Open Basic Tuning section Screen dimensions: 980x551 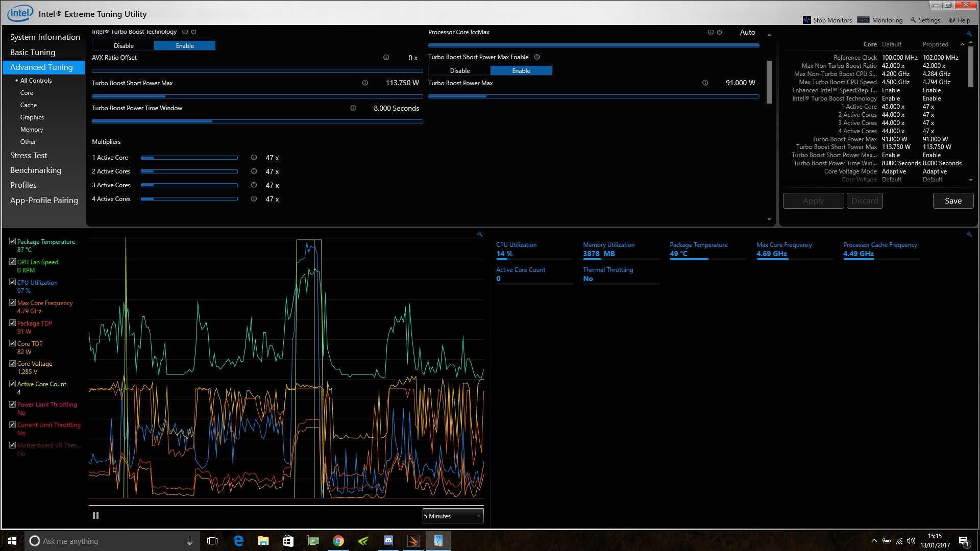(x=33, y=52)
